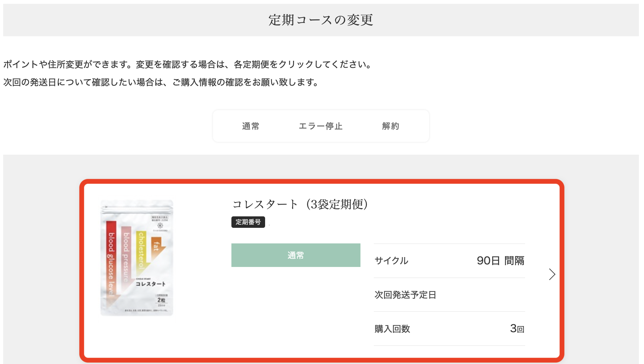
Task: Open the 解約 tab
Action: (x=390, y=126)
